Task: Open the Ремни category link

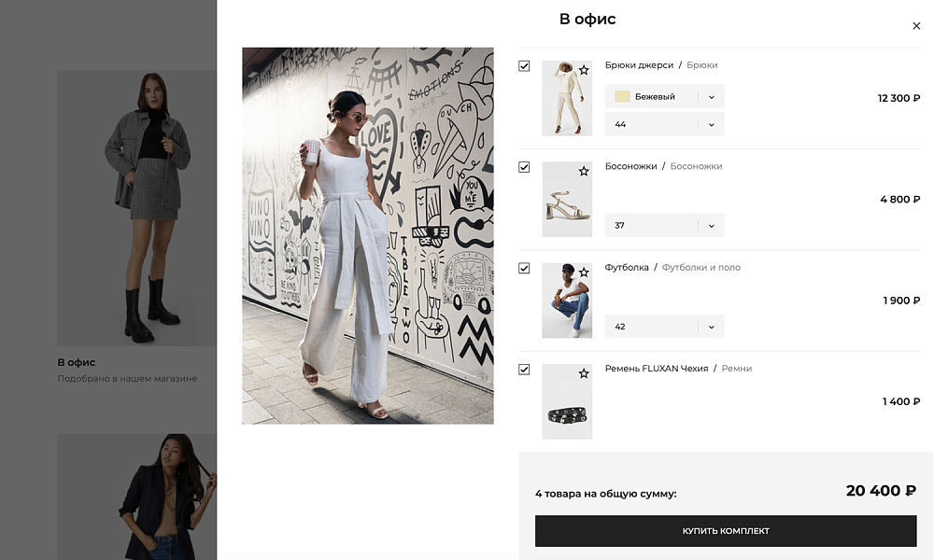Action: point(737,369)
